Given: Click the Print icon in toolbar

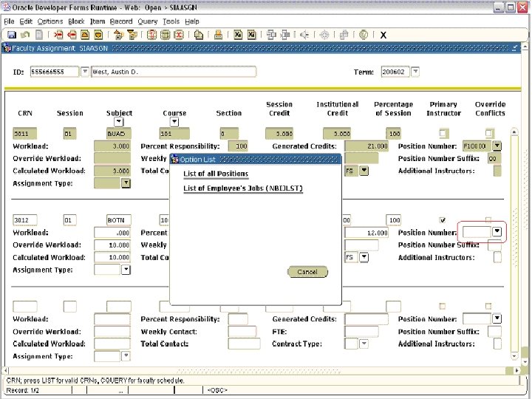Looking at the screenshot, I should 218,35.
